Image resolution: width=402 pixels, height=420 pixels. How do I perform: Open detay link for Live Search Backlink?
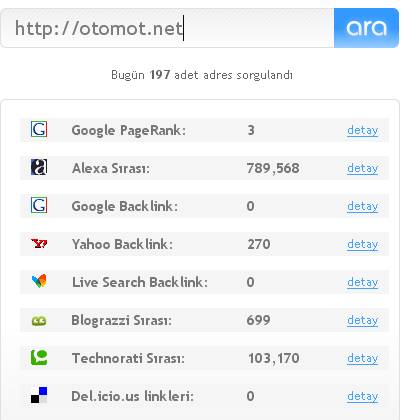coord(362,282)
